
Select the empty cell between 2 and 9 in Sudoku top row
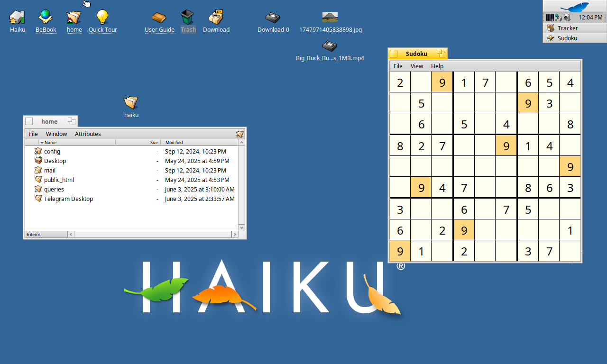pyautogui.click(x=421, y=82)
